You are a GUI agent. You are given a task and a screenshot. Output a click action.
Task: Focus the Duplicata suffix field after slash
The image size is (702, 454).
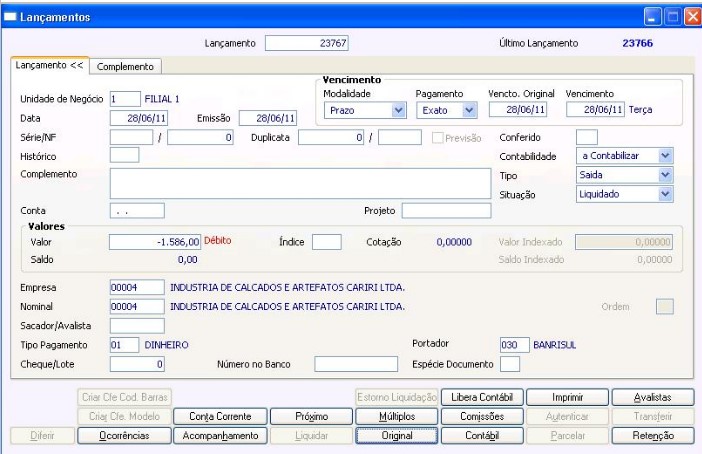coord(400,137)
